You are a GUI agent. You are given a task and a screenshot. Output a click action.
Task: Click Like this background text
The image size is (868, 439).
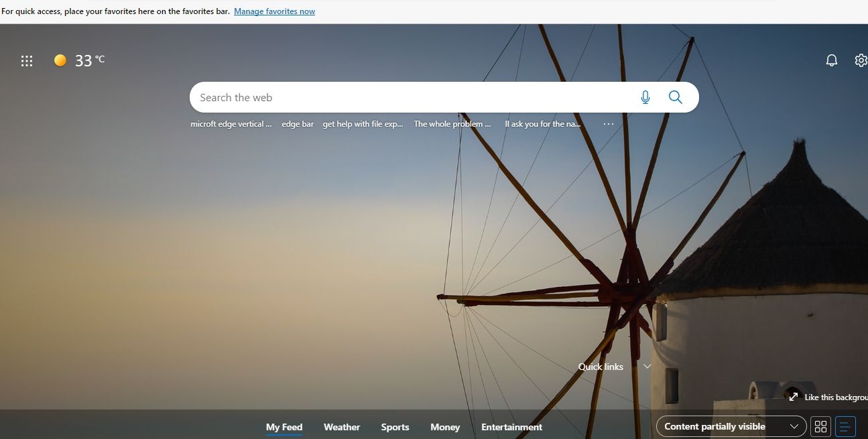tap(836, 397)
